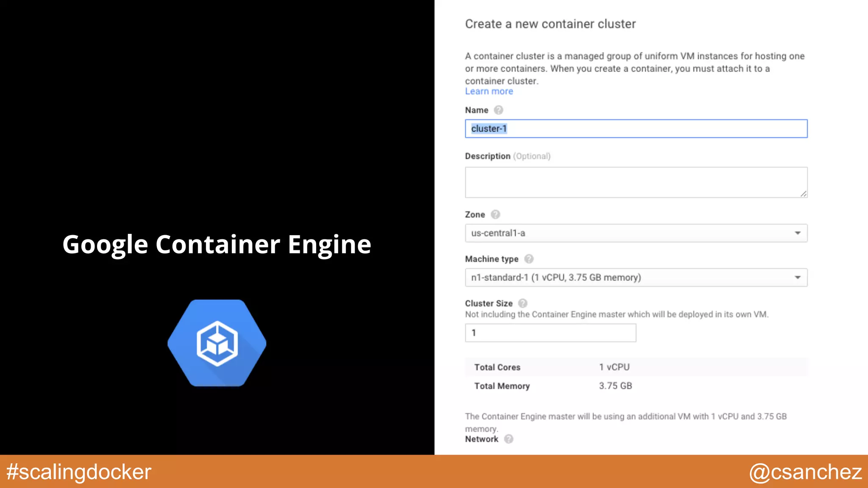This screenshot has width=868, height=488.
Task: Click the Machine type label
Action: coord(492,259)
